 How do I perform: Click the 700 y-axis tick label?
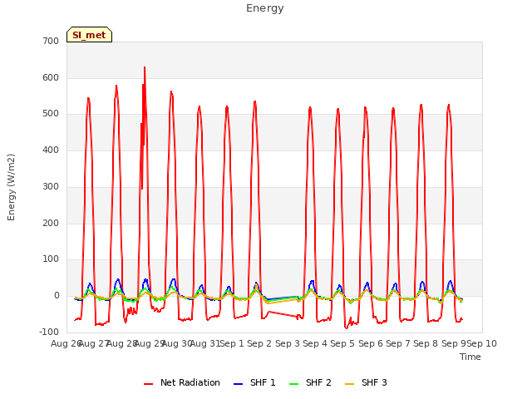[51, 41]
